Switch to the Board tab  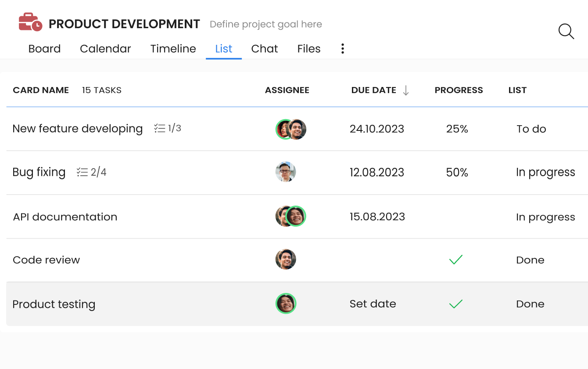(44, 49)
